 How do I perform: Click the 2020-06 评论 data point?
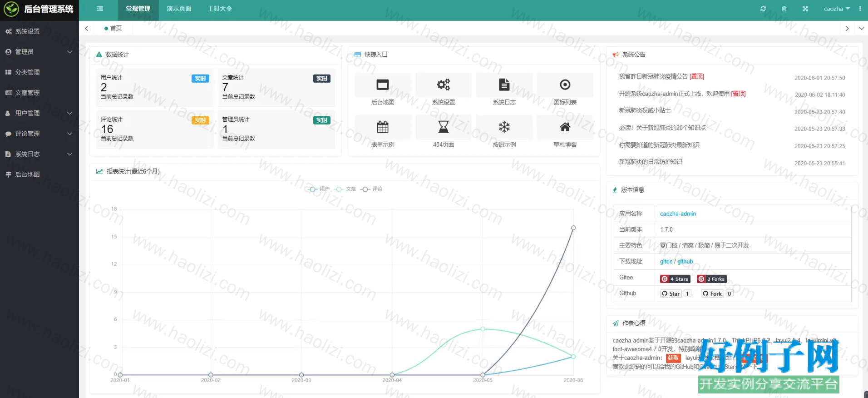pos(573,228)
